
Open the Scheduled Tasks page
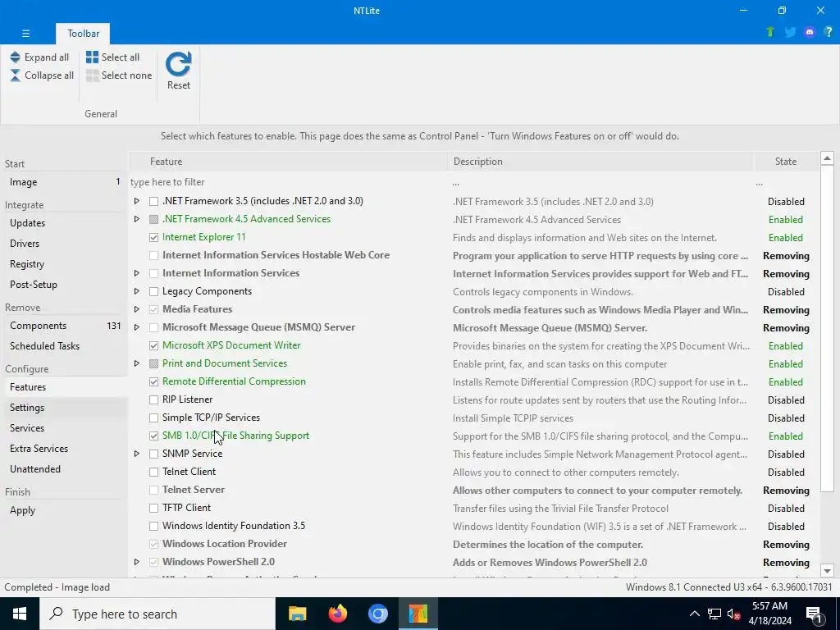tap(64, 346)
